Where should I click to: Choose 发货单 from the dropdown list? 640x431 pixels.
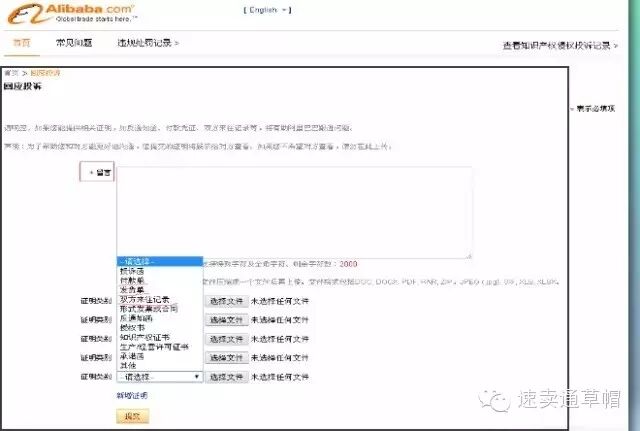tap(160, 290)
